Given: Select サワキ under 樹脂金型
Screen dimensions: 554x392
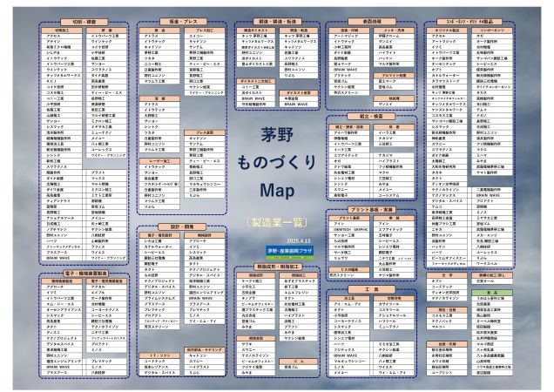Looking at the screenshot, I should tap(255, 344).
